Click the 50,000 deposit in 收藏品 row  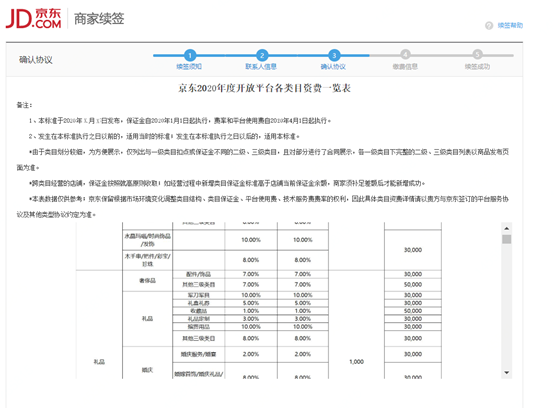413,311
